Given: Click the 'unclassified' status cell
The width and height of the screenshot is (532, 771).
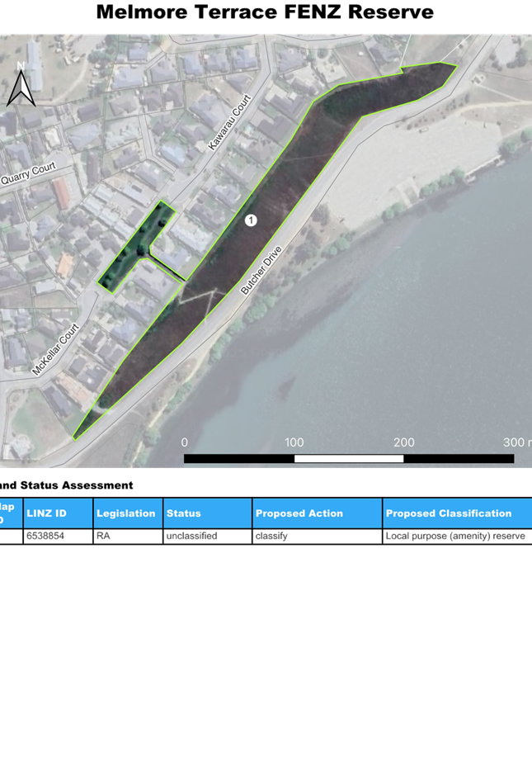Looking at the screenshot, I should tap(192, 537).
